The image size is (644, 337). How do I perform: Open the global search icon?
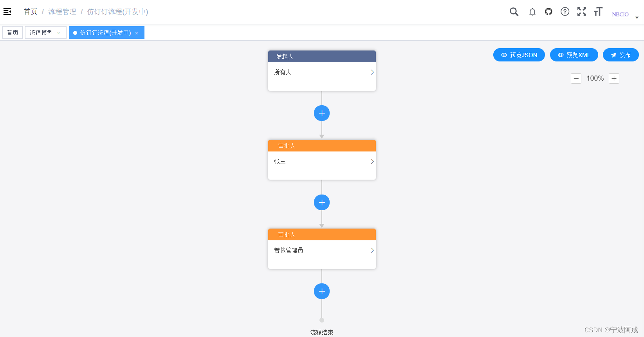(514, 12)
